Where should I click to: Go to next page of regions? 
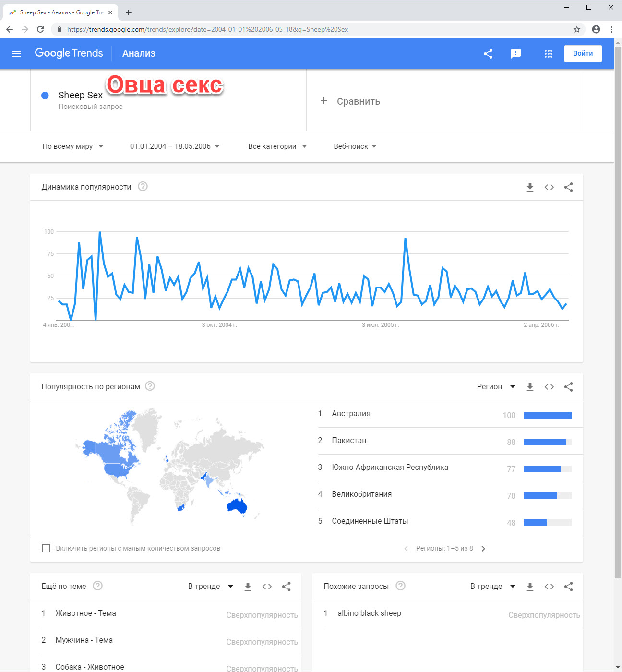(483, 549)
